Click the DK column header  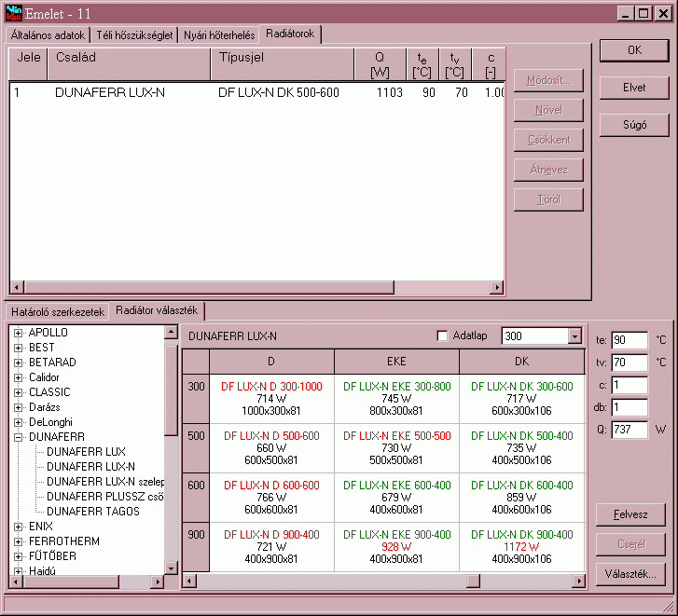coord(522,362)
